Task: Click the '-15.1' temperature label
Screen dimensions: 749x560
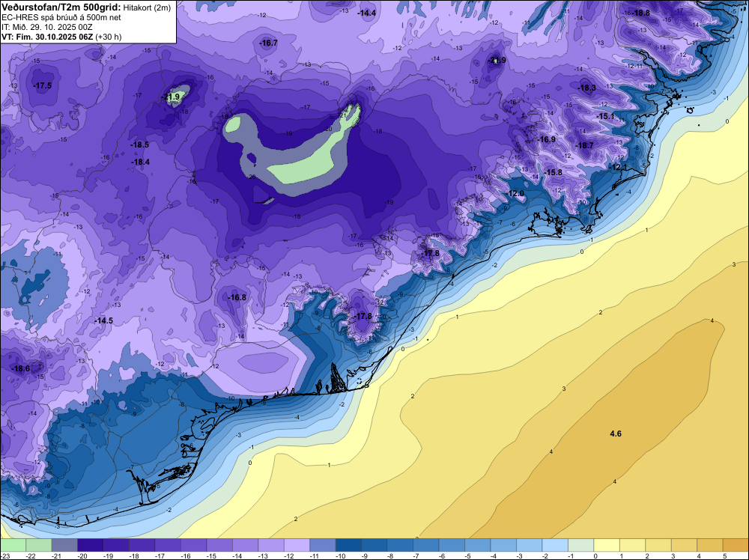Action: coord(605,117)
